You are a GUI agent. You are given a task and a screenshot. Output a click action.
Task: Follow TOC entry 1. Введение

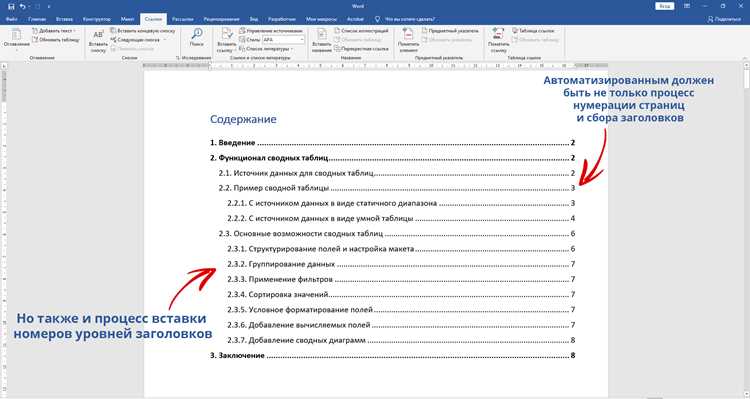(x=392, y=143)
